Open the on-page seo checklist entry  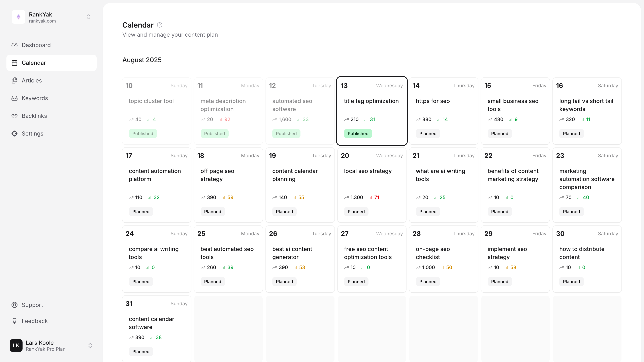point(433,253)
